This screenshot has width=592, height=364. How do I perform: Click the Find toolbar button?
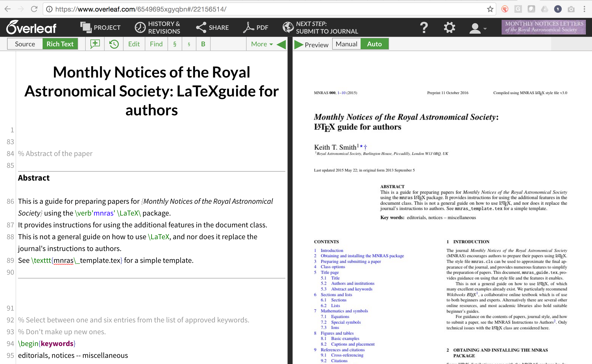coord(156,44)
